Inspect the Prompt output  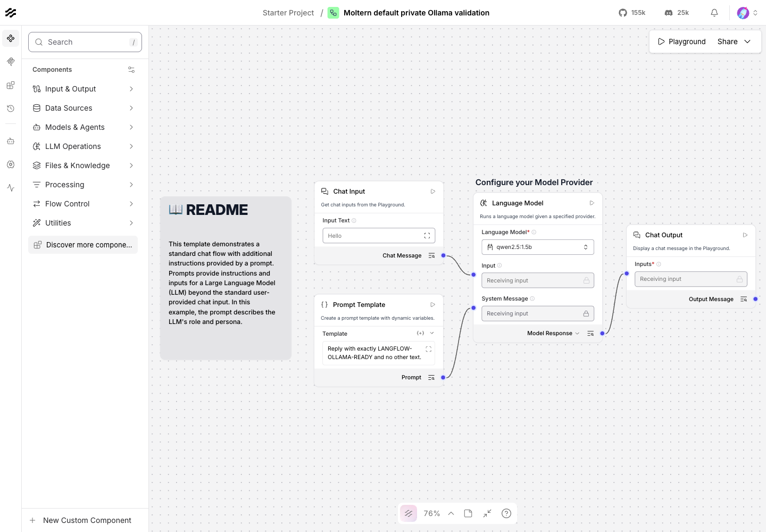point(431,378)
